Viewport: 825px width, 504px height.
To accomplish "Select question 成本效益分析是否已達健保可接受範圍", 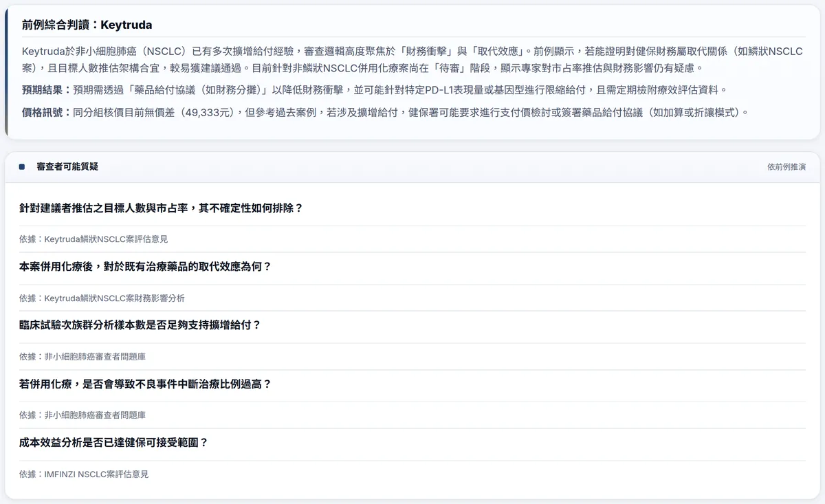I will pyautogui.click(x=113, y=442).
